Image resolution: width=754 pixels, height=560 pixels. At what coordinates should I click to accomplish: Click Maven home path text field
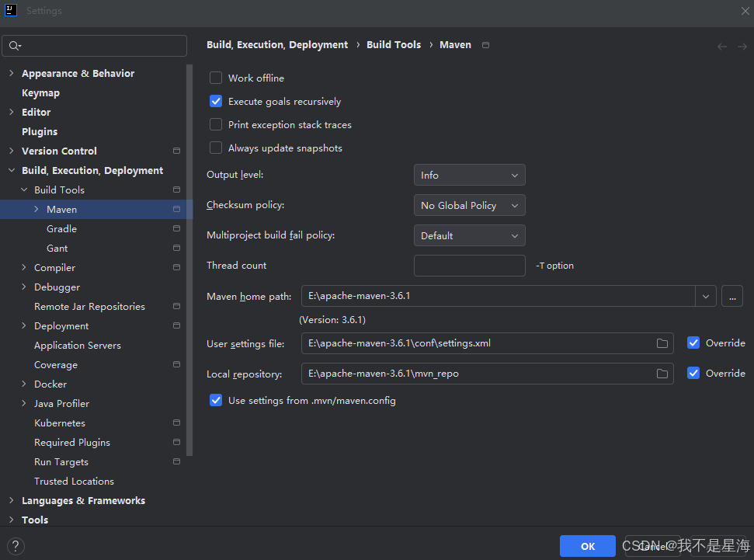click(499, 297)
